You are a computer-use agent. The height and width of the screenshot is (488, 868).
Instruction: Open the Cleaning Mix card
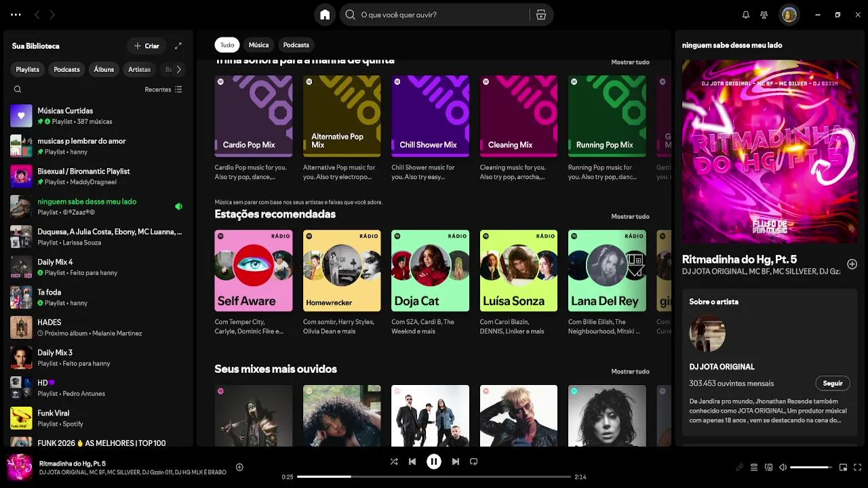[519, 129]
